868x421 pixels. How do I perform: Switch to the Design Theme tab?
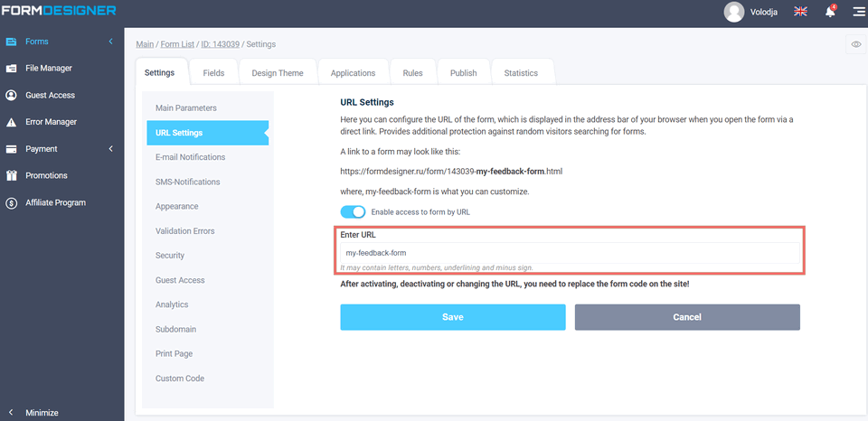(278, 73)
